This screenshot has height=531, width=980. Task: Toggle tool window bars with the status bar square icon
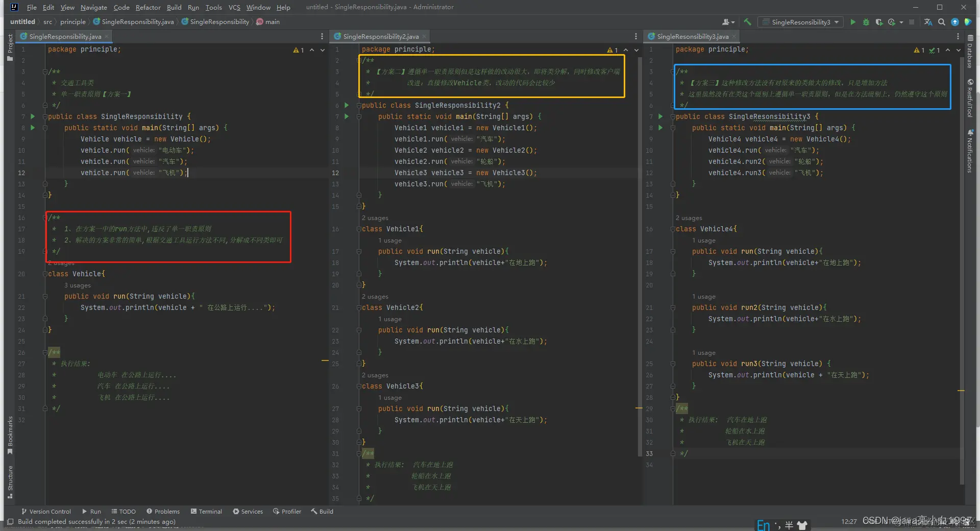[10, 522]
